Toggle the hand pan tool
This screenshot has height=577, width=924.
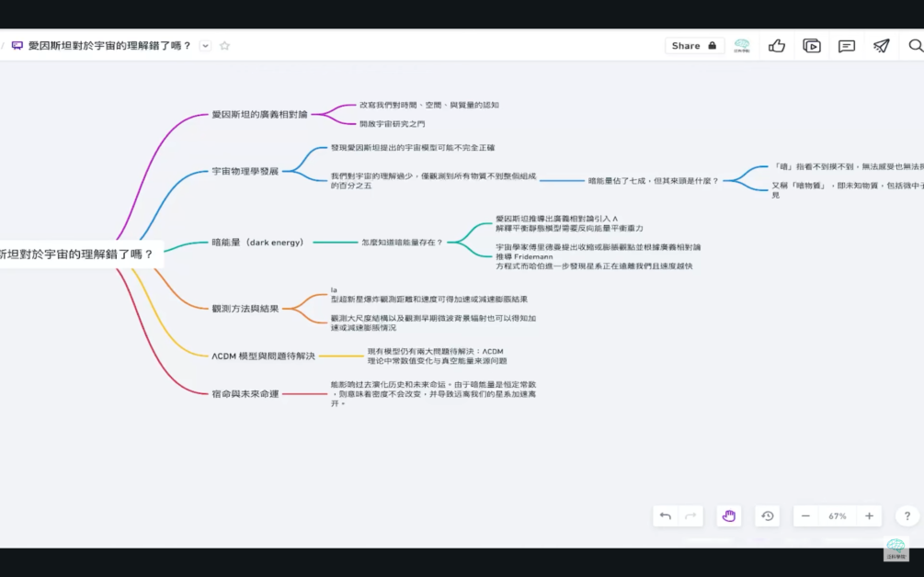pos(729,516)
